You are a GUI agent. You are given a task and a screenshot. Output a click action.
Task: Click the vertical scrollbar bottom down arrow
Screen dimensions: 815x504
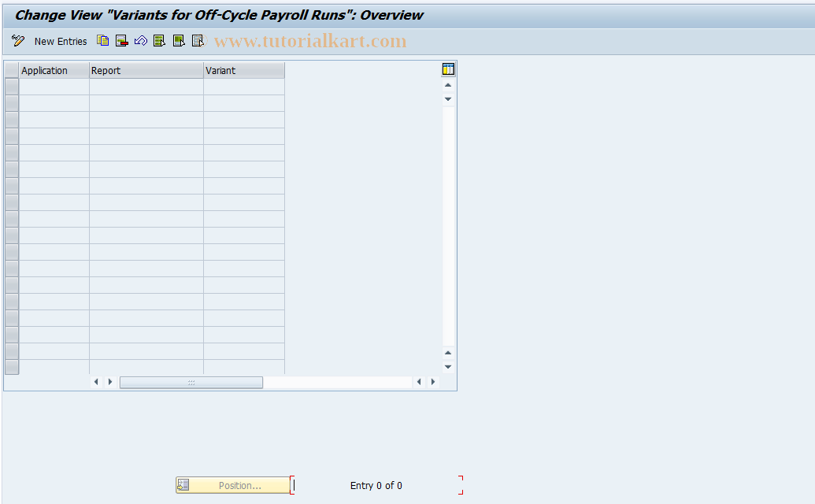448,367
